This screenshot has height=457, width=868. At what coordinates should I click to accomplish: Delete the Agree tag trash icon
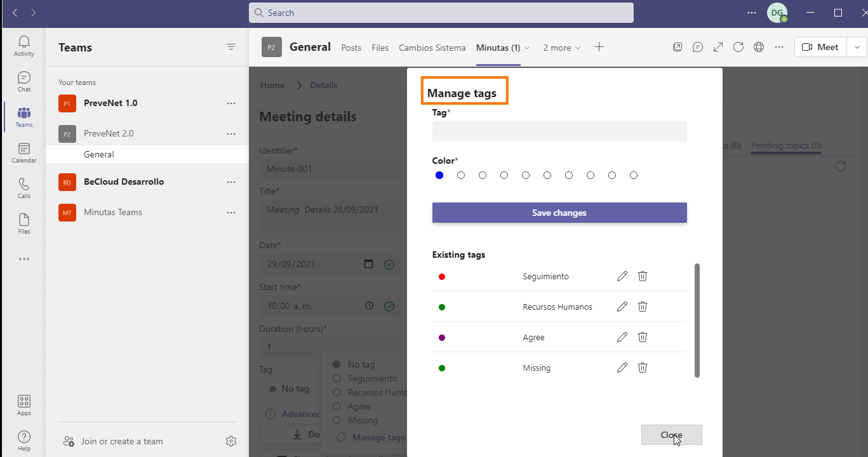pyautogui.click(x=643, y=337)
